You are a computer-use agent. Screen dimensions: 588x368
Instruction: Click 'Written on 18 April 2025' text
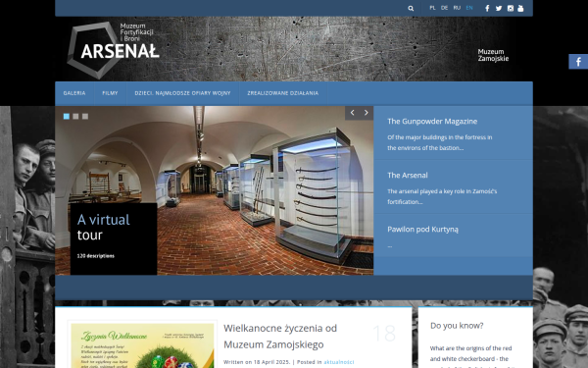click(257, 362)
